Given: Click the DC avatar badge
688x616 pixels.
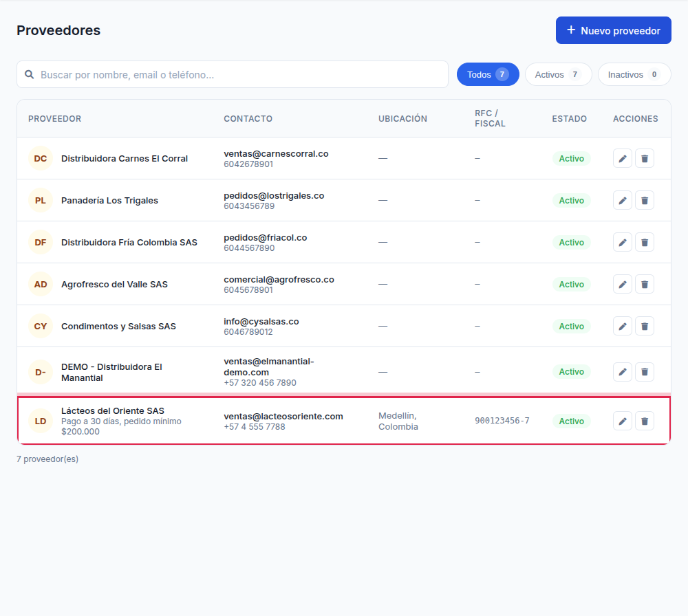Looking at the screenshot, I should coord(41,158).
